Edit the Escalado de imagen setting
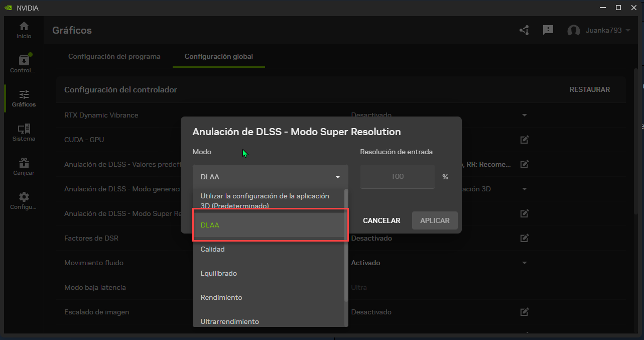This screenshot has width=644, height=340. [x=525, y=312]
